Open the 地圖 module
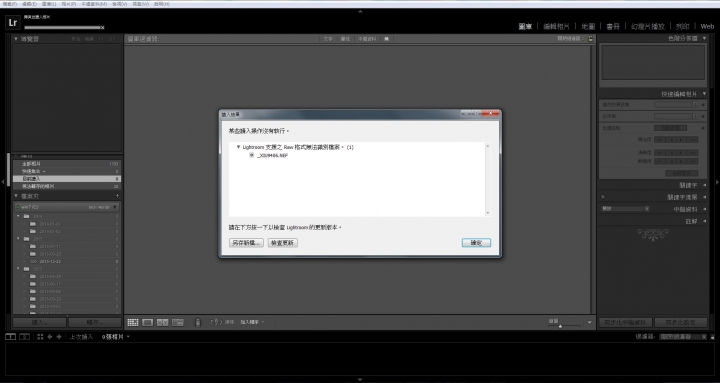Viewport: 720px width, 383px height. click(588, 27)
